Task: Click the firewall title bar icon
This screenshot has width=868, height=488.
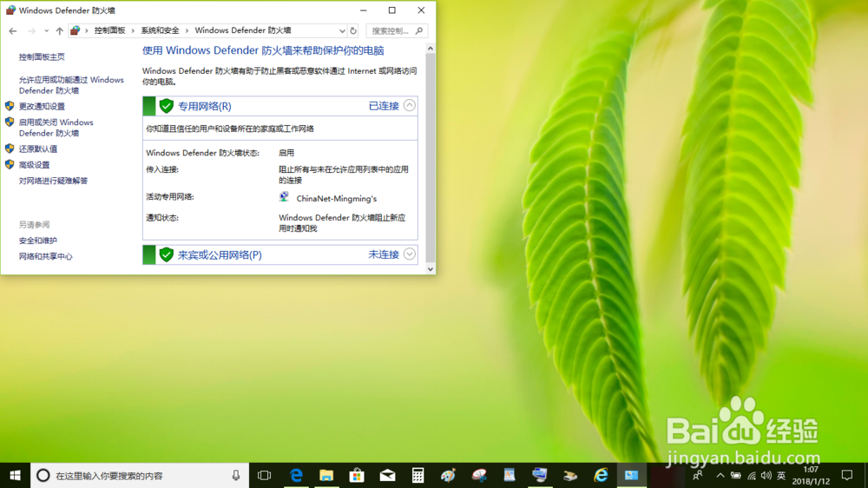Action: [10, 10]
